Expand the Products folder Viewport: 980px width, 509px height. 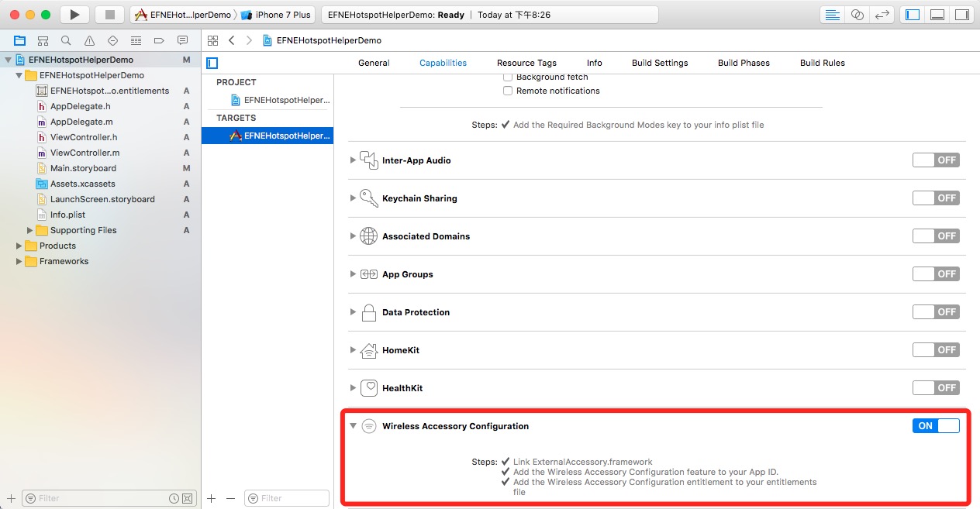19,246
